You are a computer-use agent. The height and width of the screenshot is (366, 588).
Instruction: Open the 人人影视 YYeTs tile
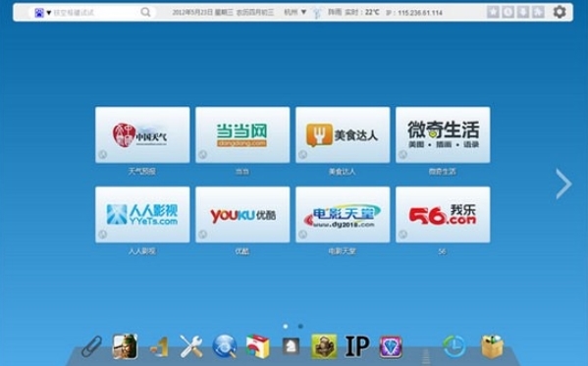(x=142, y=215)
